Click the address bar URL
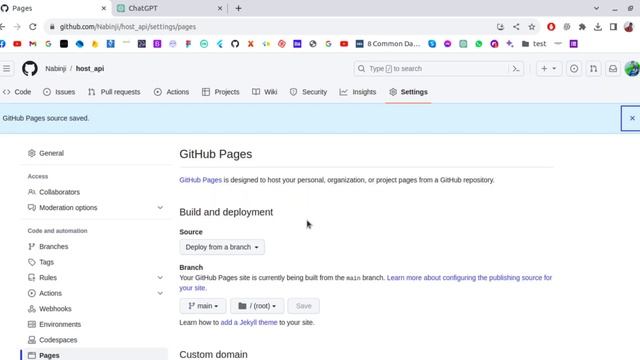Image resolution: width=640 pixels, height=360 pixels. coord(128,27)
